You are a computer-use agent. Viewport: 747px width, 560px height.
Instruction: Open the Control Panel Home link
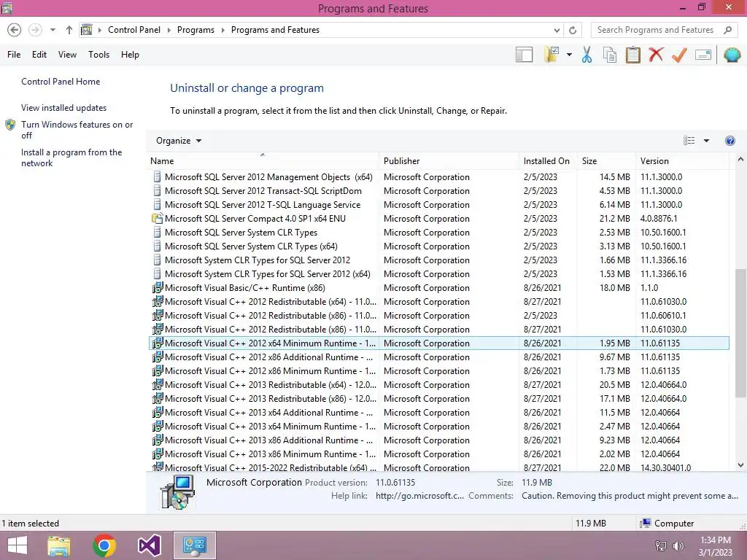click(61, 82)
